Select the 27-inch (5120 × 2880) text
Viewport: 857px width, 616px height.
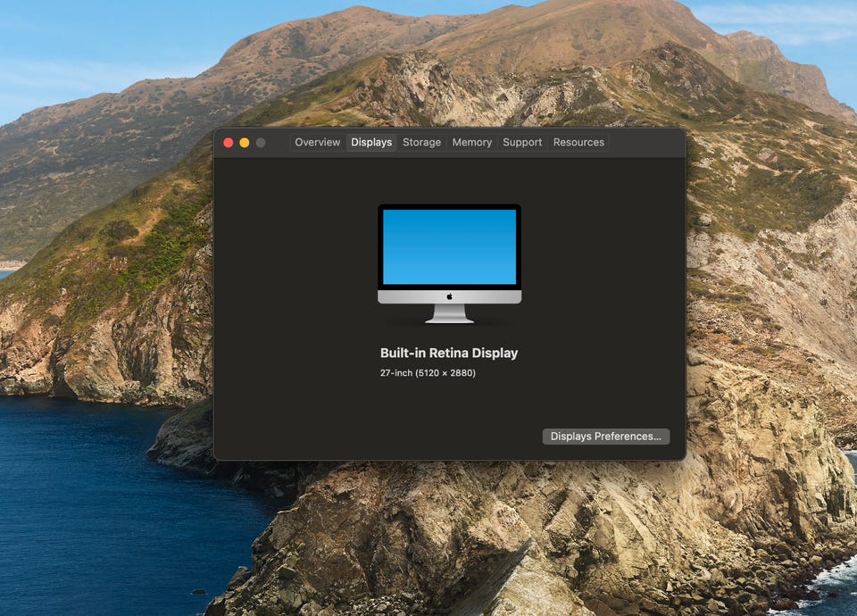(x=428, y=373)
